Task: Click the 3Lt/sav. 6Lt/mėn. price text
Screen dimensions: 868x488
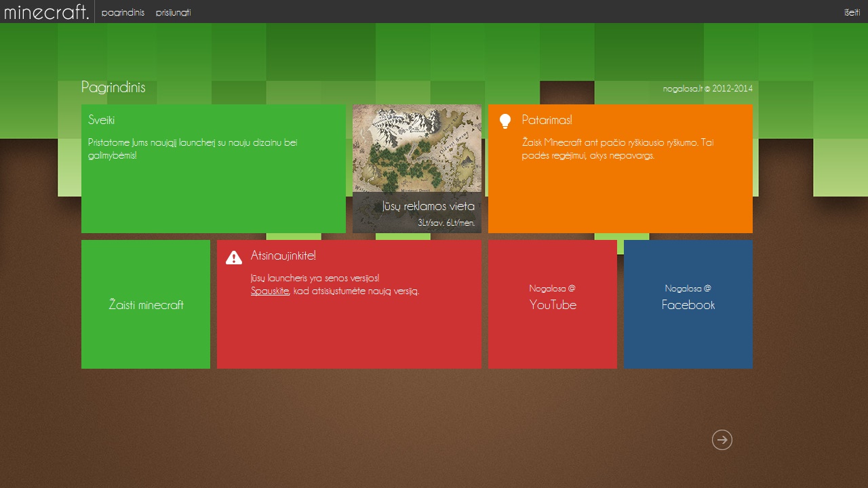Action: point(446,222)
